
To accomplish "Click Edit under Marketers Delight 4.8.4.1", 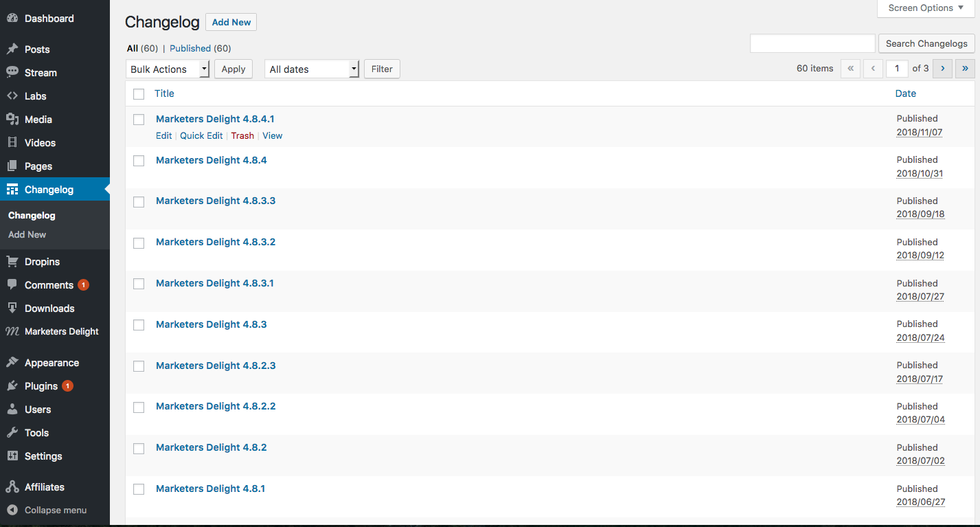I will (x=163, y=136).
